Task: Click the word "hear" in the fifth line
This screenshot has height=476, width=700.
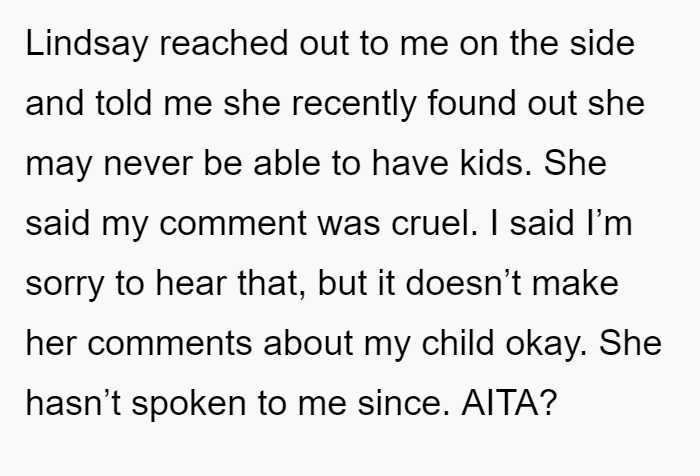Action: 191,282
